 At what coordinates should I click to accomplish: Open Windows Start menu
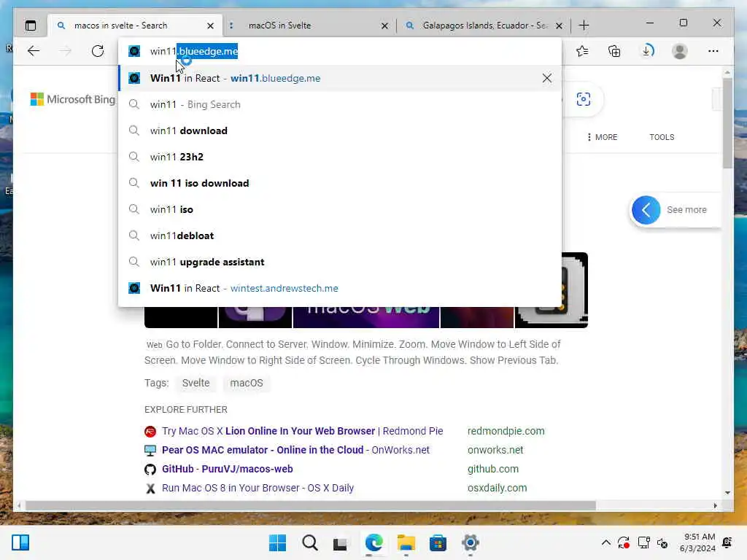(x=277, y=542)
